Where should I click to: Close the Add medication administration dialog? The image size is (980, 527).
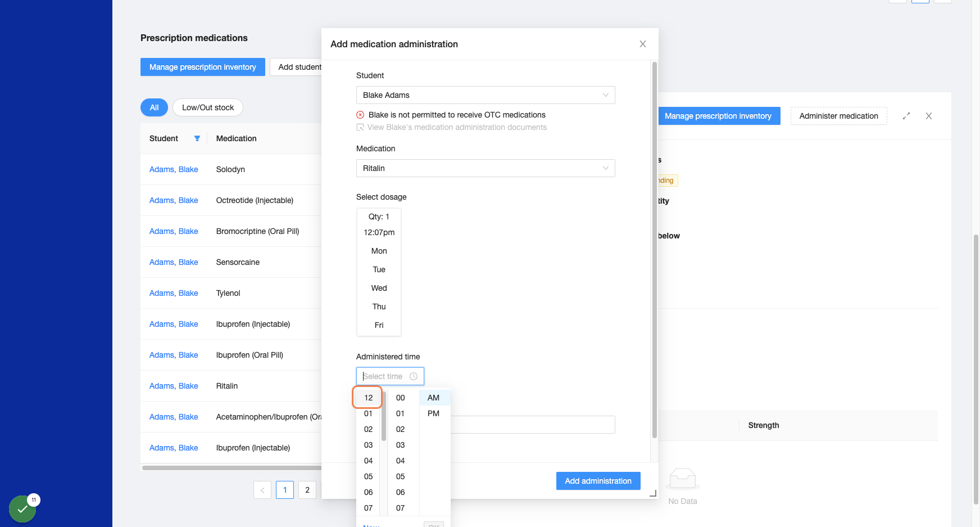click(643, 44)
